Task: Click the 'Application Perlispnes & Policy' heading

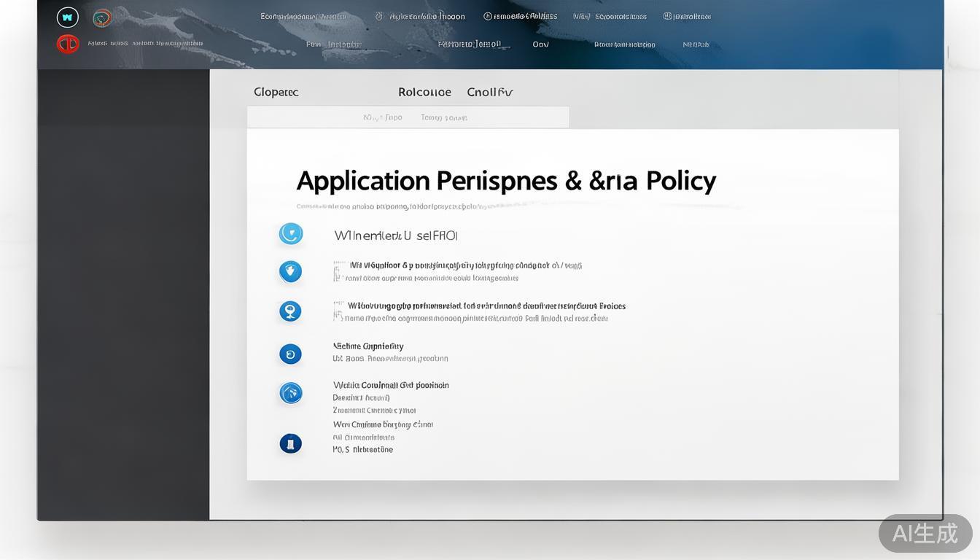Action: click(506, 181)
